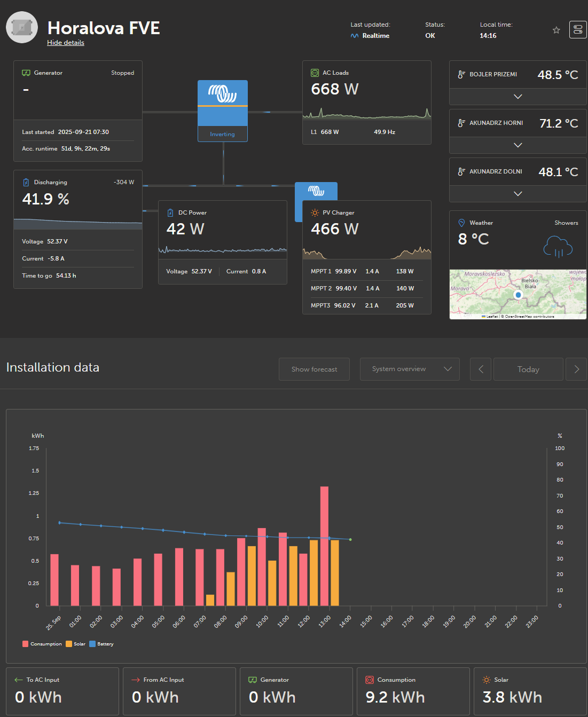Click the favorite star icon
588x717 pixels.
click(556, 30)
